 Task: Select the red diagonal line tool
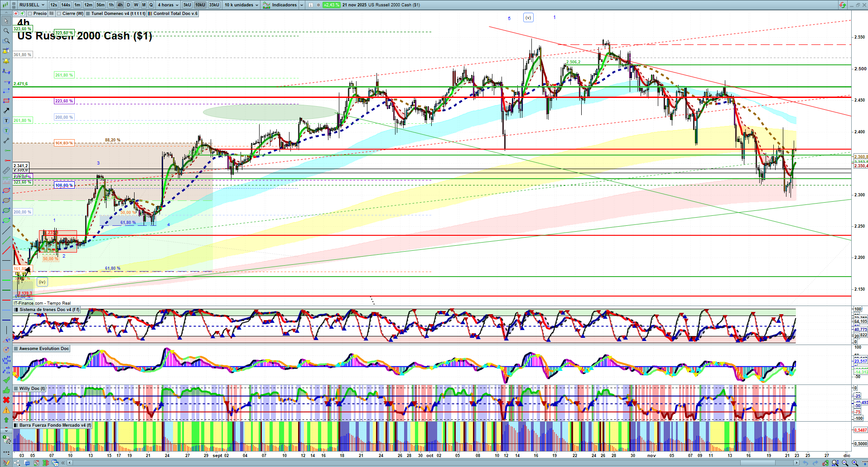(6, 250)
